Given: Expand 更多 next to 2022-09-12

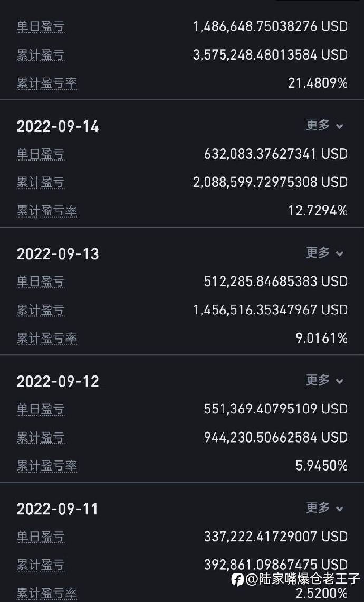Looking at the screenshot, I should pyautogui.click(x=324, y=380).
